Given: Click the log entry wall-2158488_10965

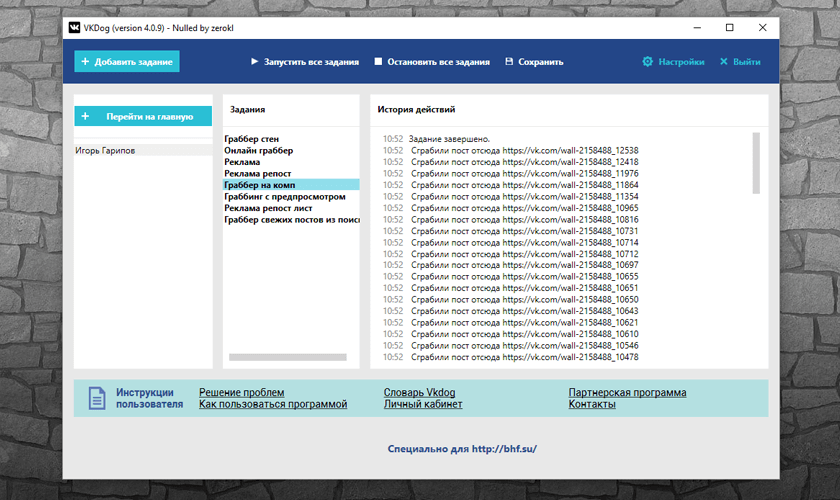Looking at the screenshot, I should tap(511, 208).
